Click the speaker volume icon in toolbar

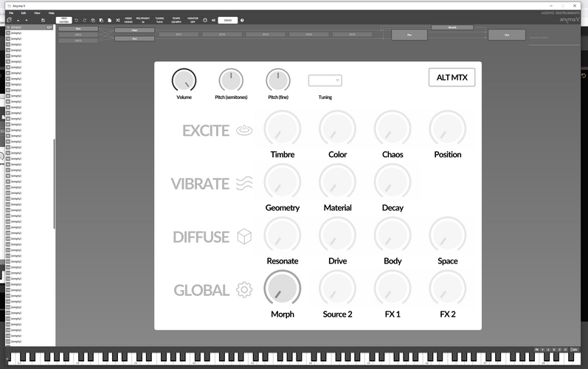213,20
